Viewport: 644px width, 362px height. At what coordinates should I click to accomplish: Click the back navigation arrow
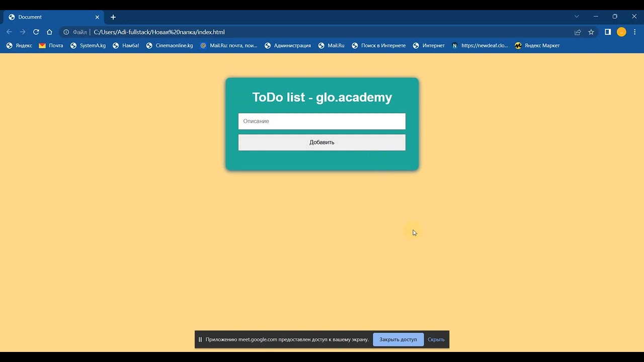[9, 32]
